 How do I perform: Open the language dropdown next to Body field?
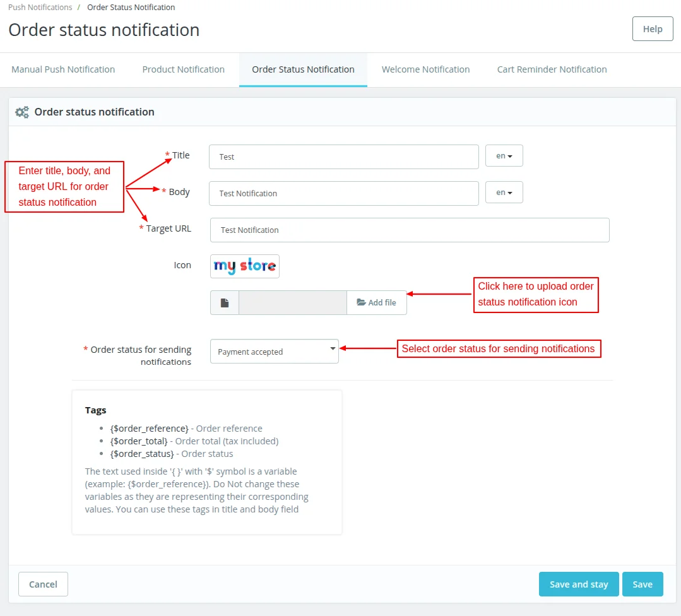[x=504, y=192]
